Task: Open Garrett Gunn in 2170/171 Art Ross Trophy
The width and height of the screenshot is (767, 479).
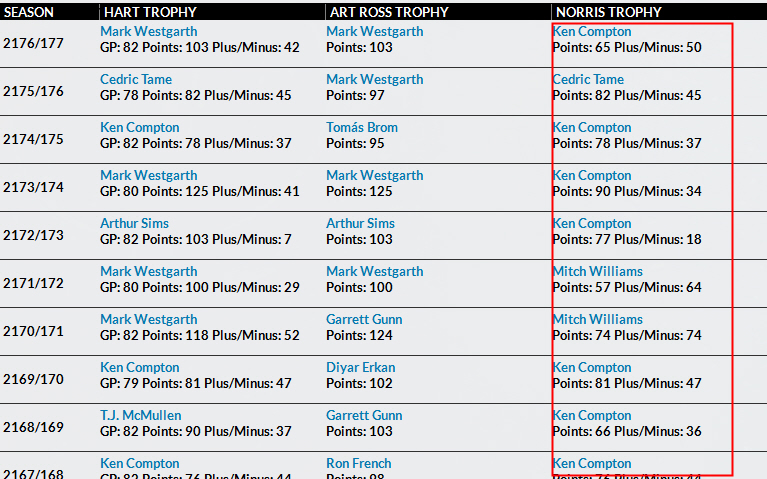Action: pos(364,319)
